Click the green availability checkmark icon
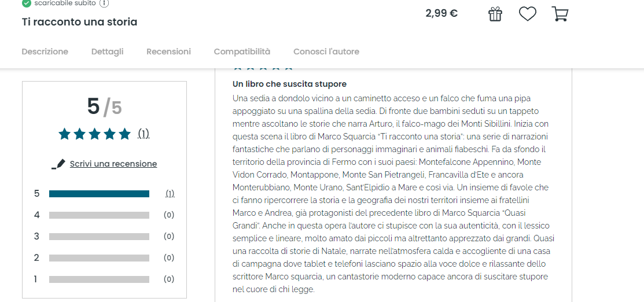This screenshot has width=644, height=302. pos(26,3)
